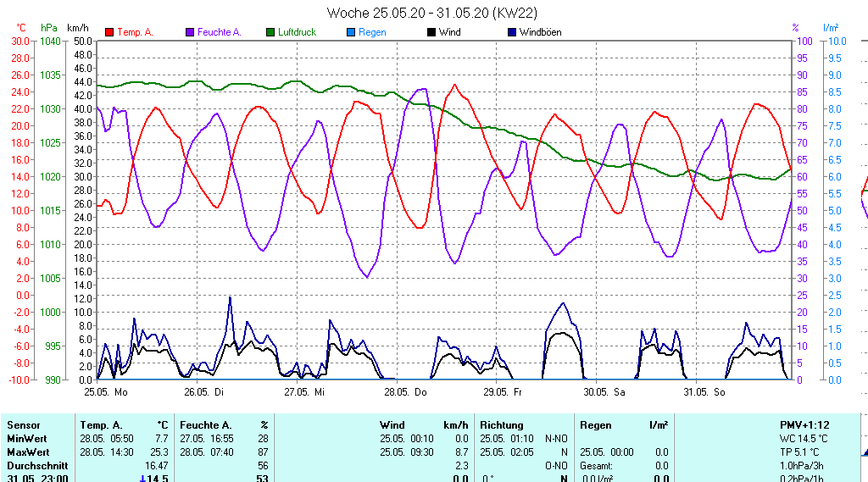
Task: Click the PMV+1:12 header text
Action: pyautogui.click(x=804, y=425)
